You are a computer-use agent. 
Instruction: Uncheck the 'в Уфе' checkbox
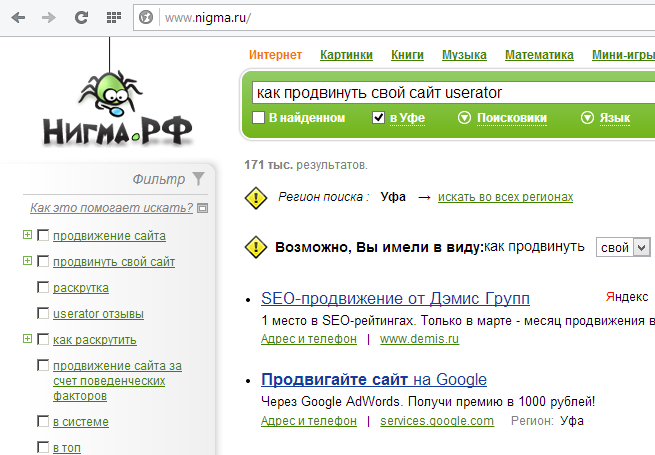378,118
